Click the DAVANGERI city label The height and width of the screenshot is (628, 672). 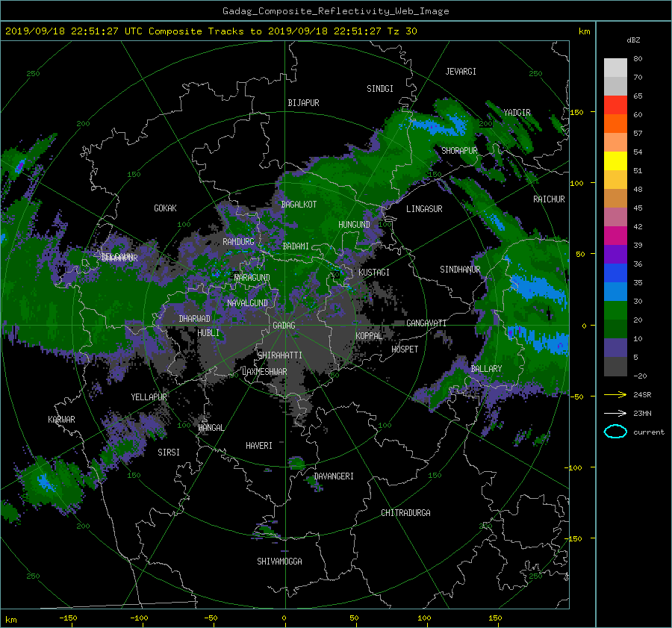coord(334,476)
